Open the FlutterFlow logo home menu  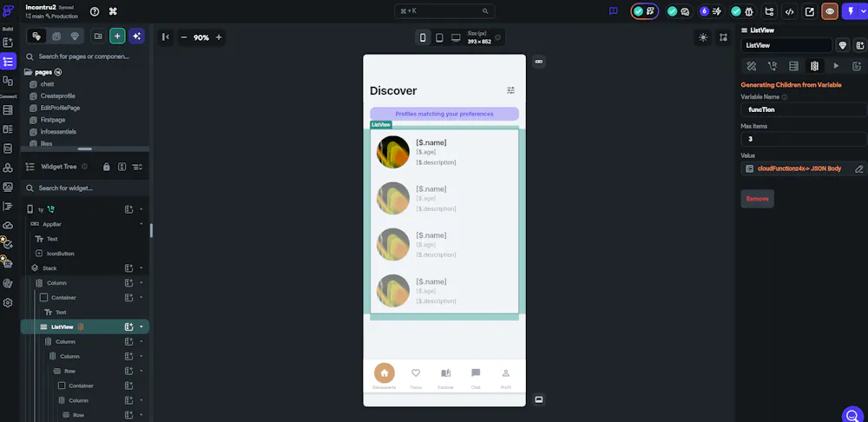pos(9,10)
